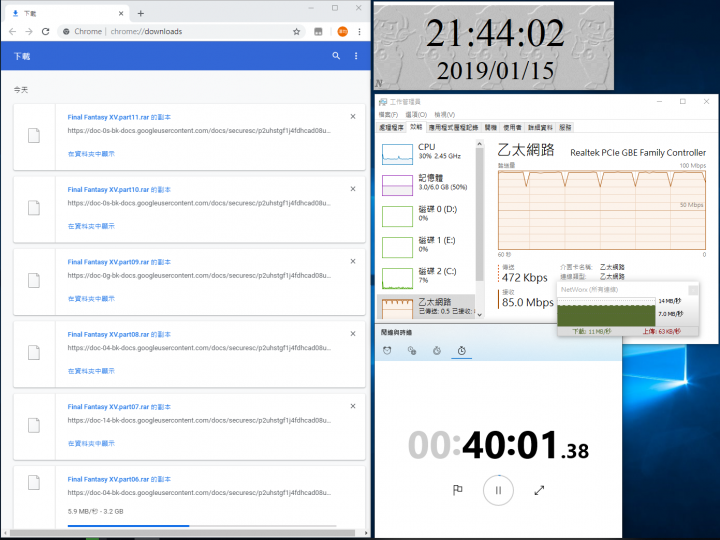This screenshot has height=540, width=720.
Task: Select CPU in performance sidebar
Action: 426,153
